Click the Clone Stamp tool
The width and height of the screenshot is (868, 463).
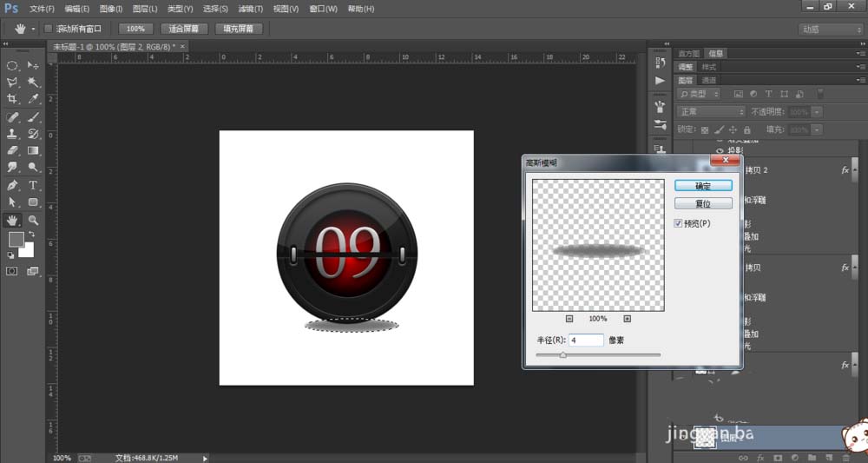[13, 134]
